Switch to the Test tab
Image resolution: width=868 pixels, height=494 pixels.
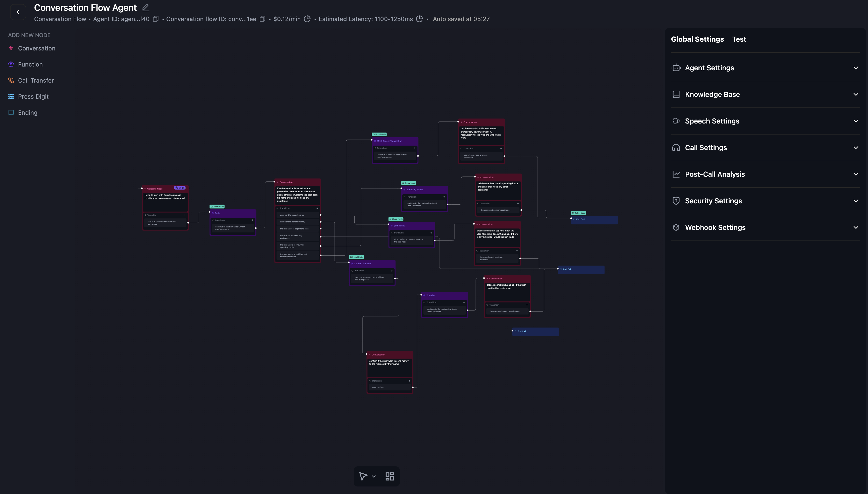(x=739, y=39)
